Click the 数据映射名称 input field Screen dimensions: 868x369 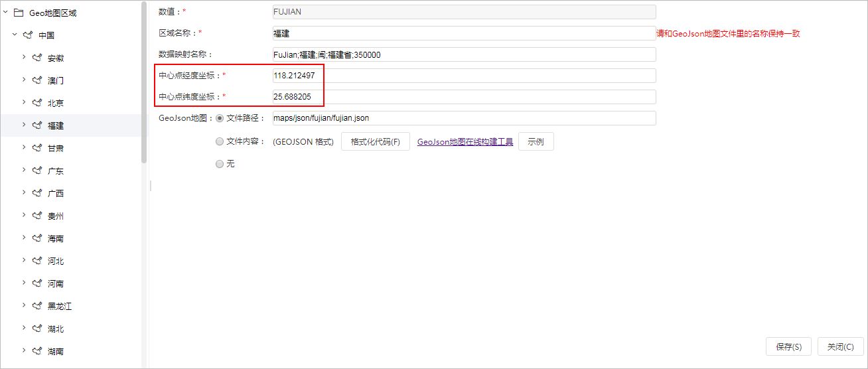tap(464, 54)
